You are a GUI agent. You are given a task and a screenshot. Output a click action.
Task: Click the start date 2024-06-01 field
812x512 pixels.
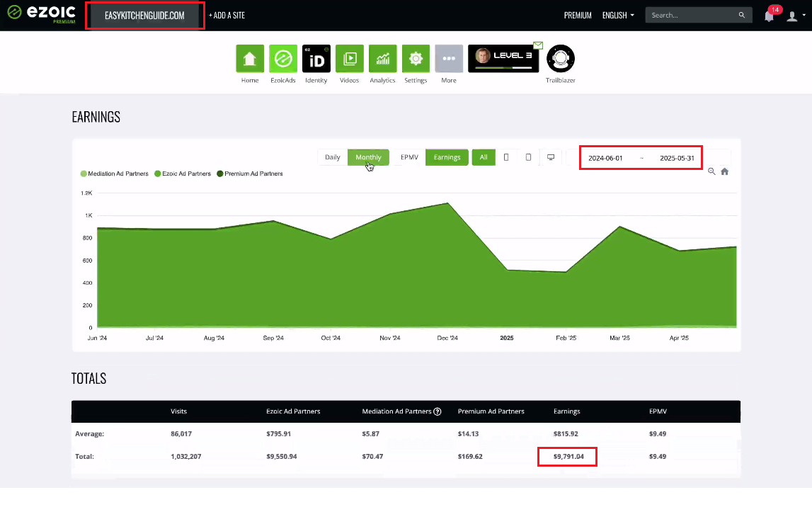coord(605,158)
